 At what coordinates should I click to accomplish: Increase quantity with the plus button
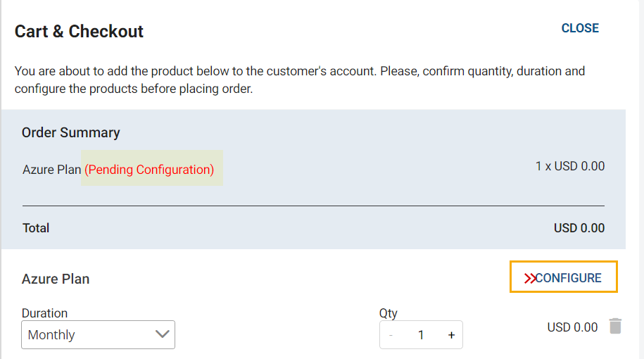click(x=451, y=335)
